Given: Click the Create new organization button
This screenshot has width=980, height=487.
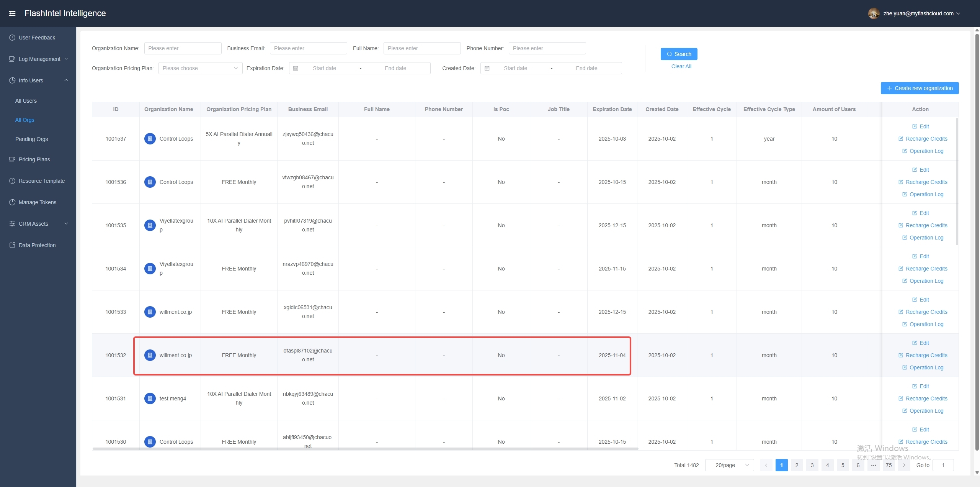Looking at the screenshot, I should (x=920, y=88).
